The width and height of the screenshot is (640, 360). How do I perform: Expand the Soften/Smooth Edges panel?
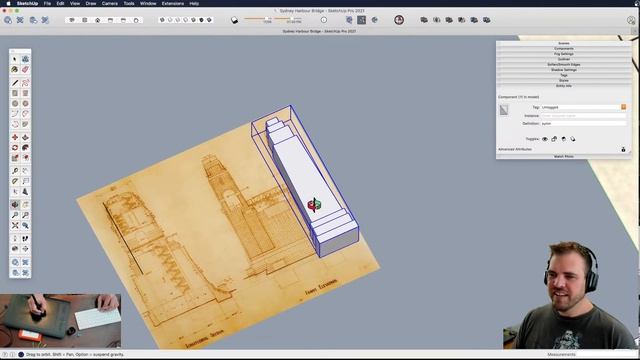click(564, 64)
